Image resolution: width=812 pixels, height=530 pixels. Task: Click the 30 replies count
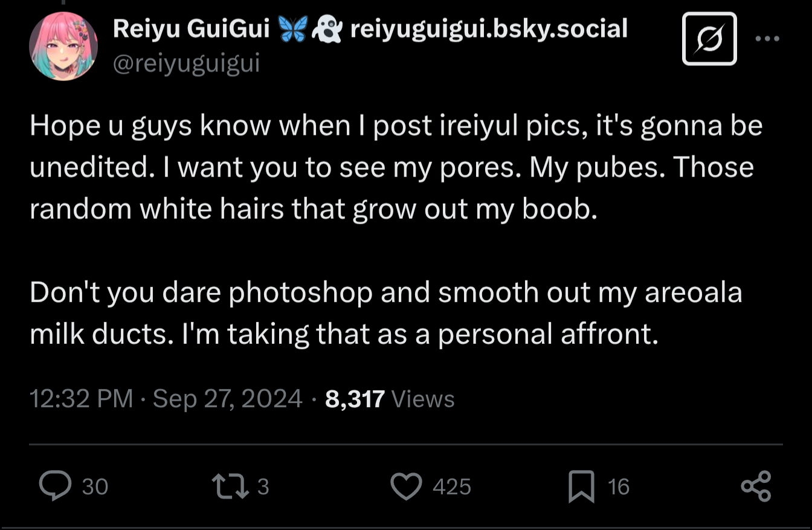95,486
